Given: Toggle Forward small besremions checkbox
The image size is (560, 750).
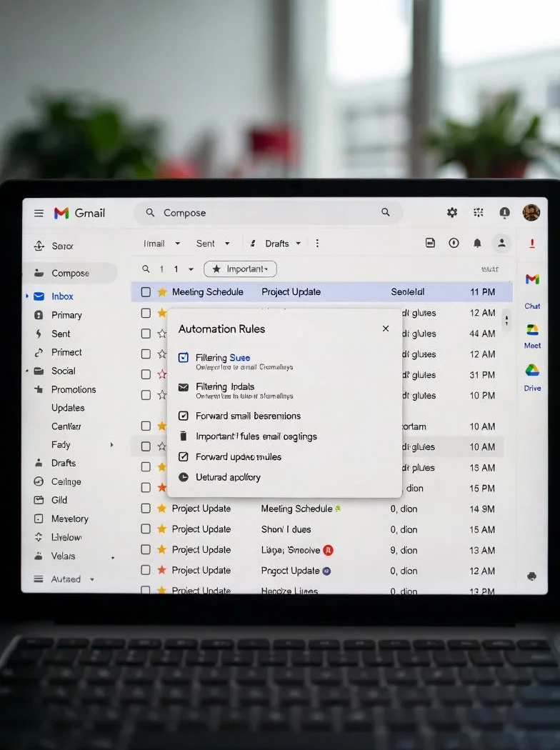Looking at the screenshot, I should tap(183, 416).
